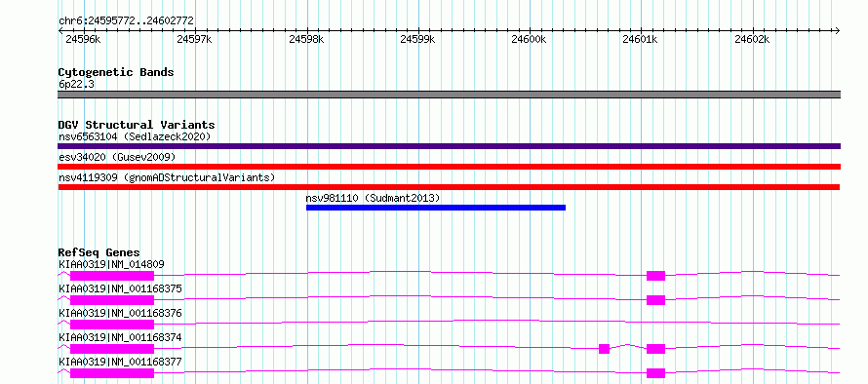Screen dimensions: 868x384
Task: Click the chr6:24595772..24602772 coordinate label
Action: tap(126, 20)
